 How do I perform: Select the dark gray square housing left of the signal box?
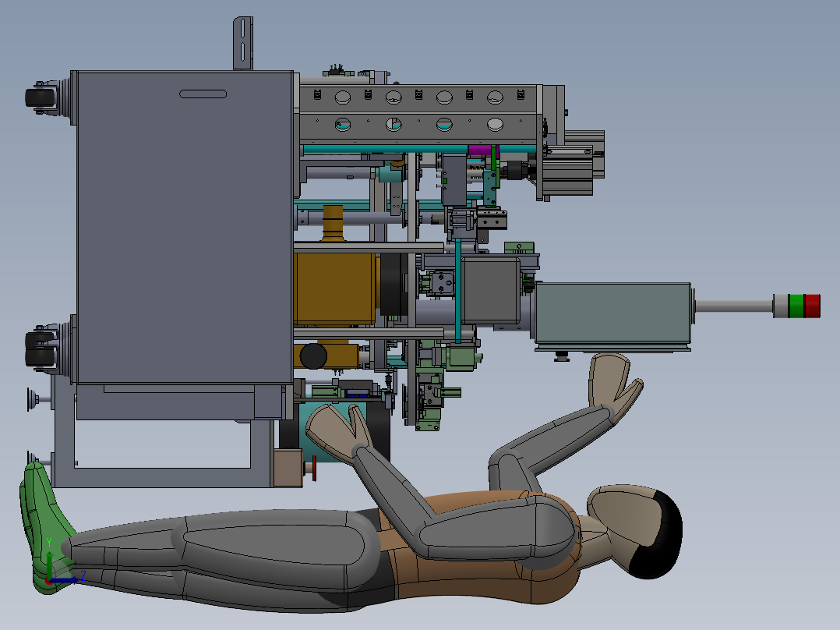[x=490, y=291]
